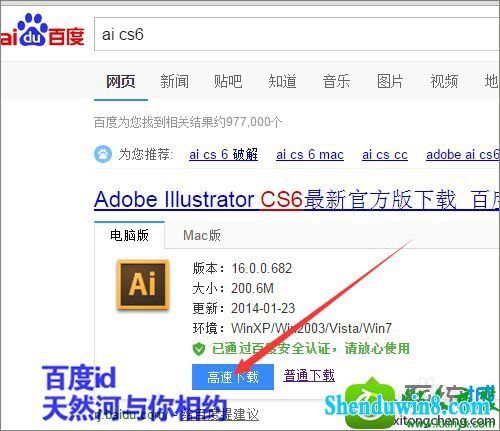The width and height of the screenshot is (500, 431).
Task: Click the 'ai cs 6 破解' suggestion link
Action: point(223,155)
